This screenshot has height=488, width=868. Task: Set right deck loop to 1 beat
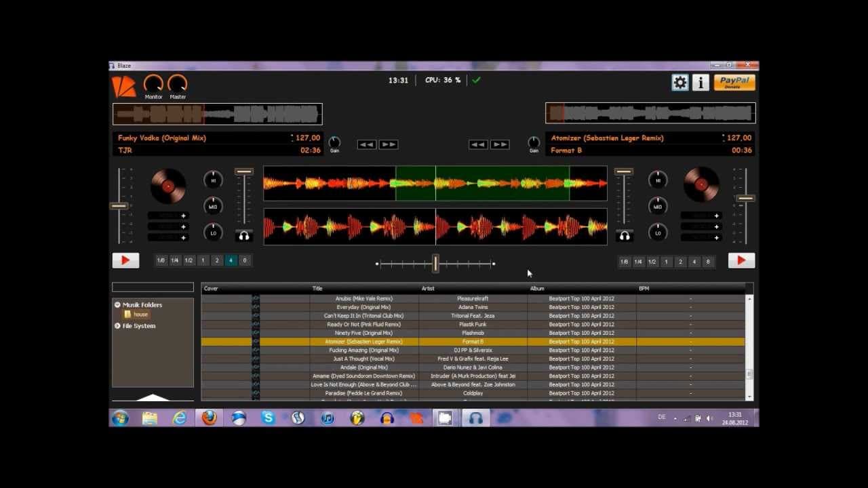click(x=666, y=262)
